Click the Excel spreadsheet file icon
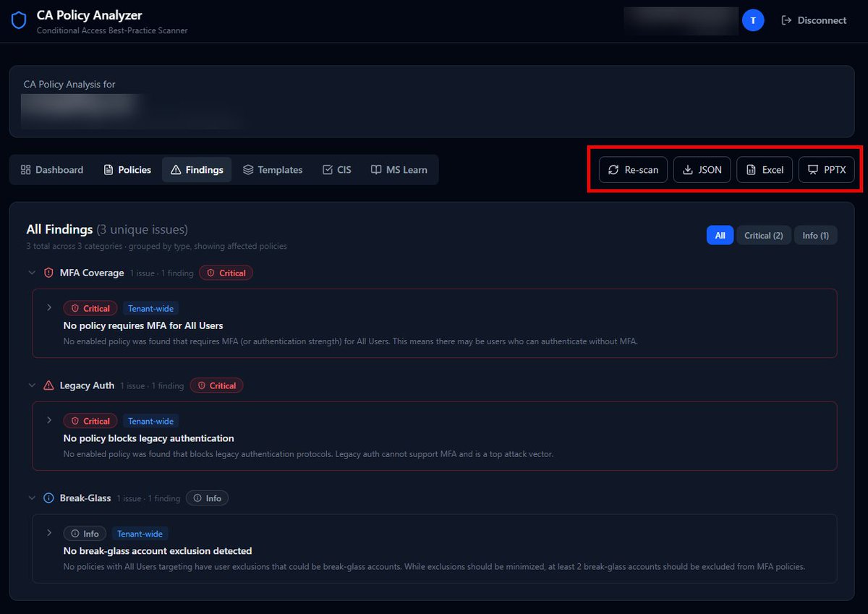Screen dimensions: 868x614 751,170
